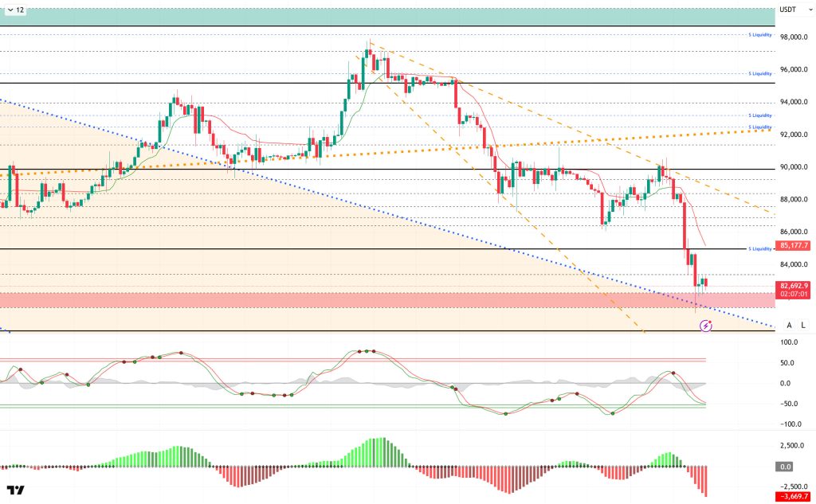Expand the collapsed indicator legend labeled 12
This screenshot has height=504, width=816.
tap(14, 10)
